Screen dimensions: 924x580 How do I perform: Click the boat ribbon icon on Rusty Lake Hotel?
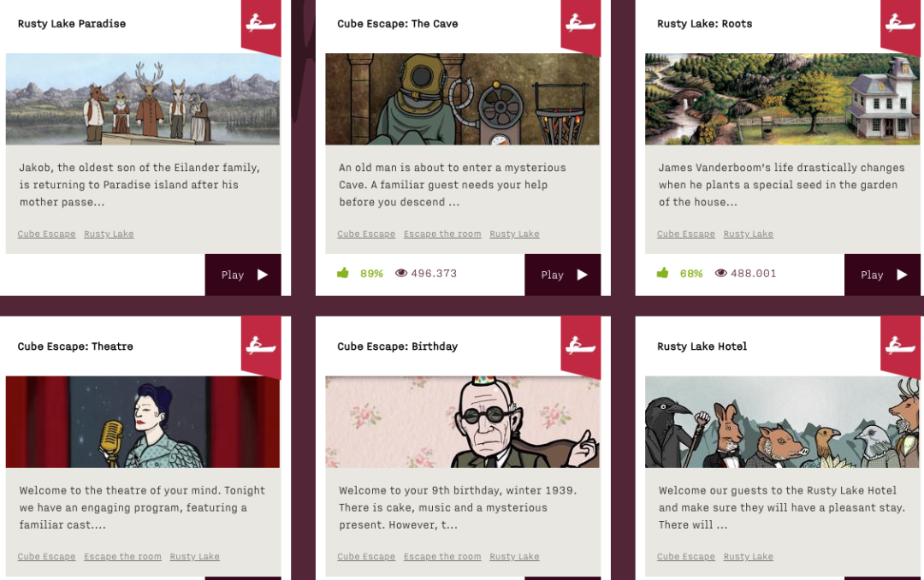(900, 346)
